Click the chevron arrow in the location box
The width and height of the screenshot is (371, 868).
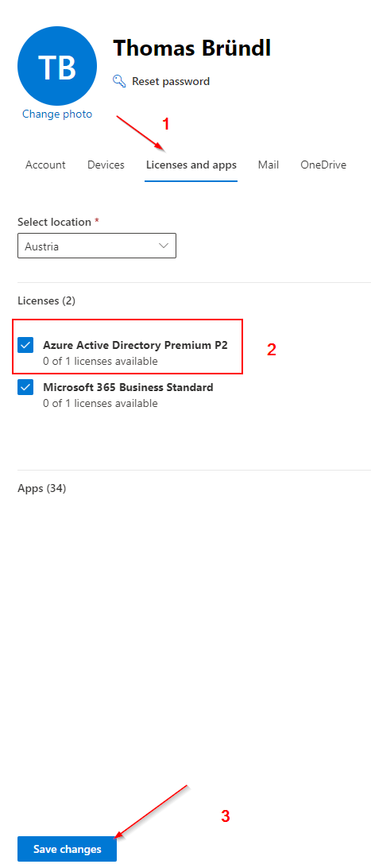point(164,246)
